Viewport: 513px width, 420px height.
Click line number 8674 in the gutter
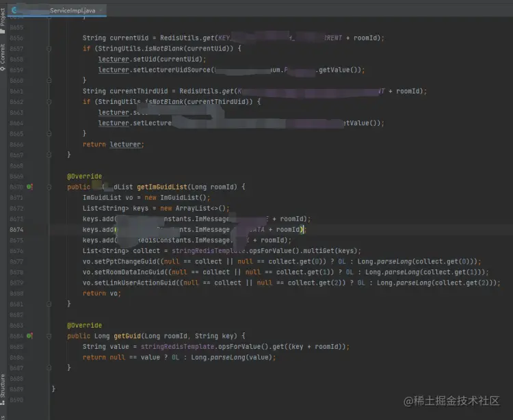click(x=16, y=230)
